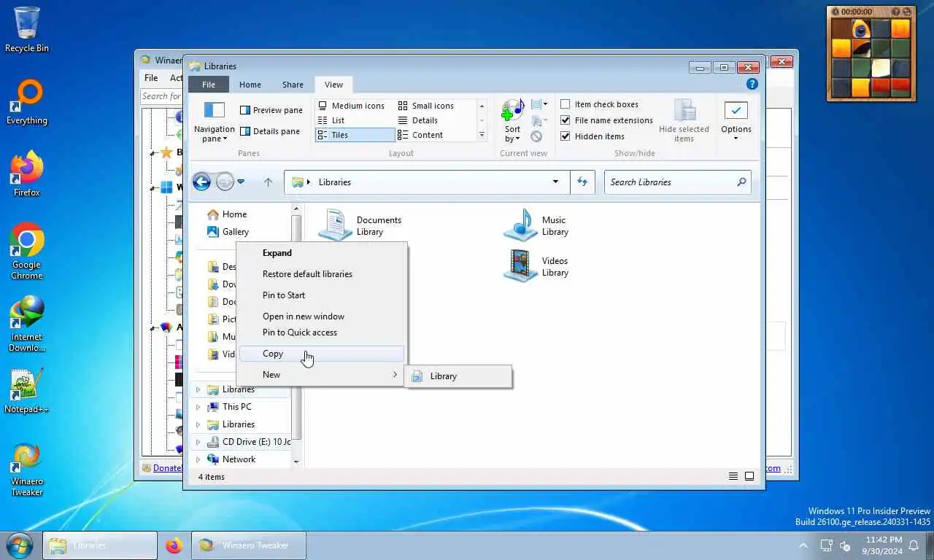Open the File tab
The width and height of the screenshot is (934, 560).
(x=209, y=85)
